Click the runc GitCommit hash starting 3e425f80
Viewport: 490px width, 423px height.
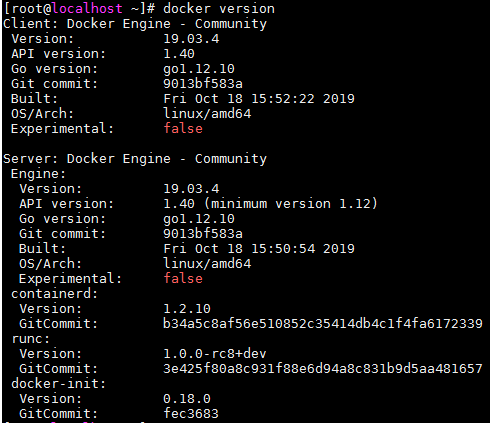coord(323,369)
